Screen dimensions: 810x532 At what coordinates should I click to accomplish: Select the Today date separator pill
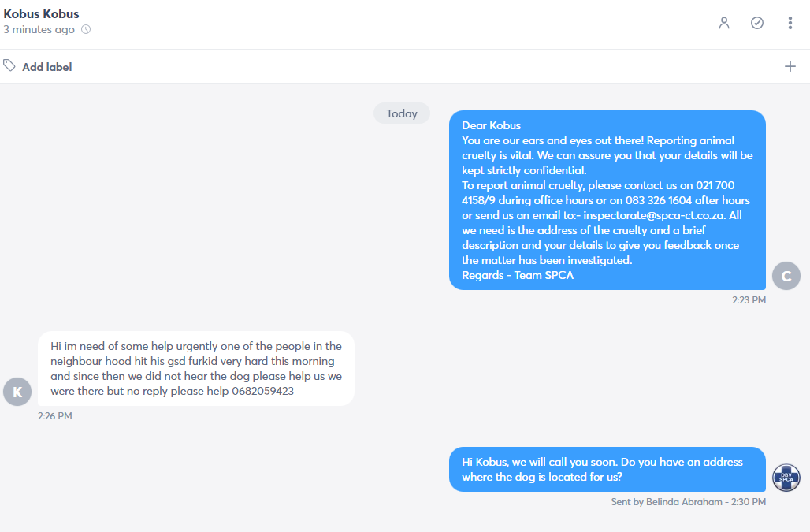[402, 113]
